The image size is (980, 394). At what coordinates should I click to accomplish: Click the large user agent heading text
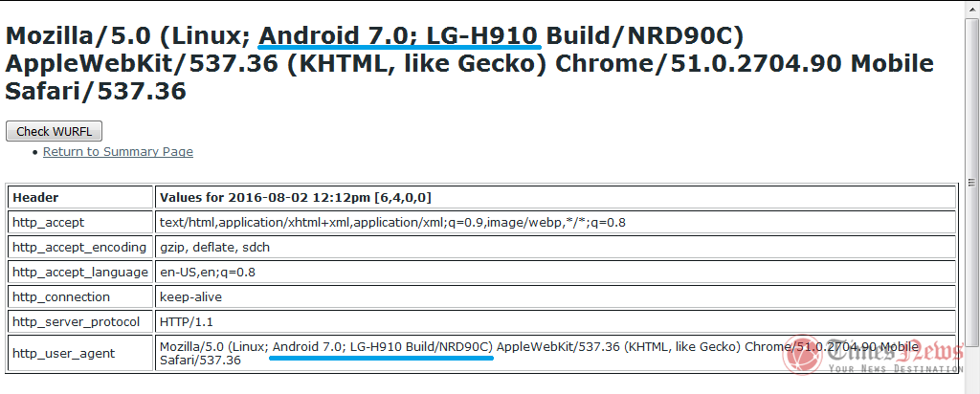coord(469,64)
